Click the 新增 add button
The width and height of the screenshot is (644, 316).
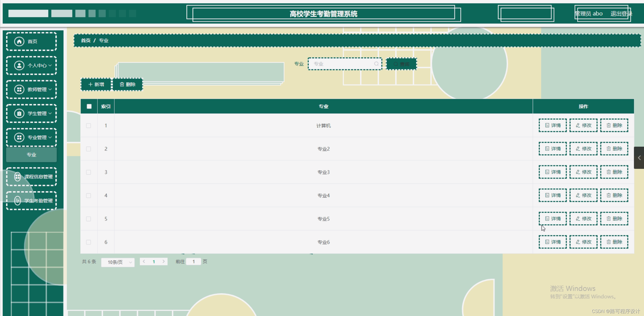click(96, 84)
